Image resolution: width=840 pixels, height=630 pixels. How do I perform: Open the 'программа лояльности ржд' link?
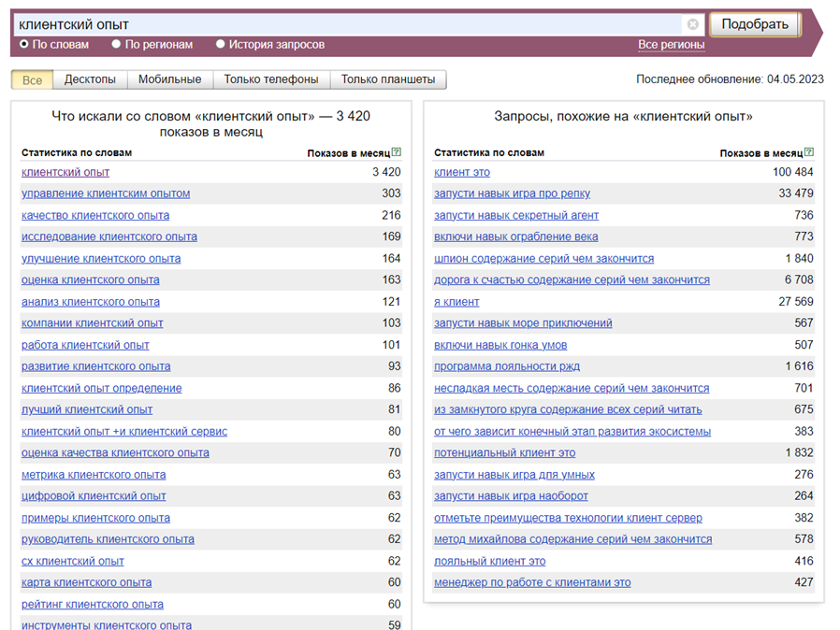coord(507,366)
